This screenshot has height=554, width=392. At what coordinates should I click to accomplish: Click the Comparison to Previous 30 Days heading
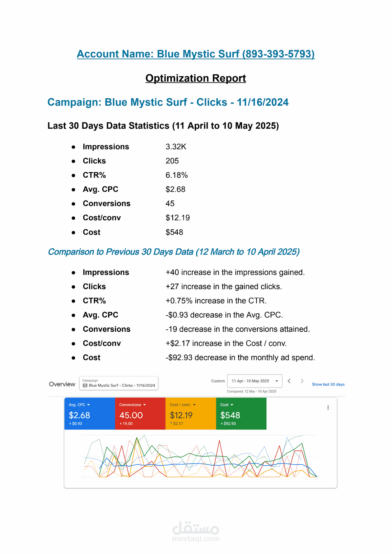point(174,252)
